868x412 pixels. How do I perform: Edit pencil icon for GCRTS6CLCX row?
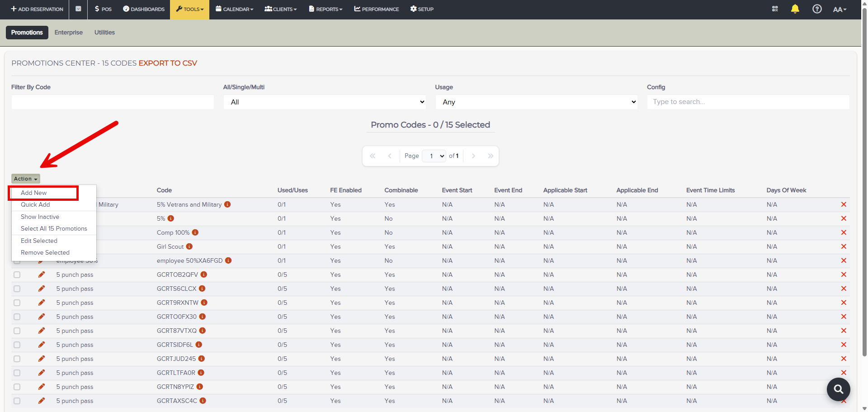coord(42,289)
